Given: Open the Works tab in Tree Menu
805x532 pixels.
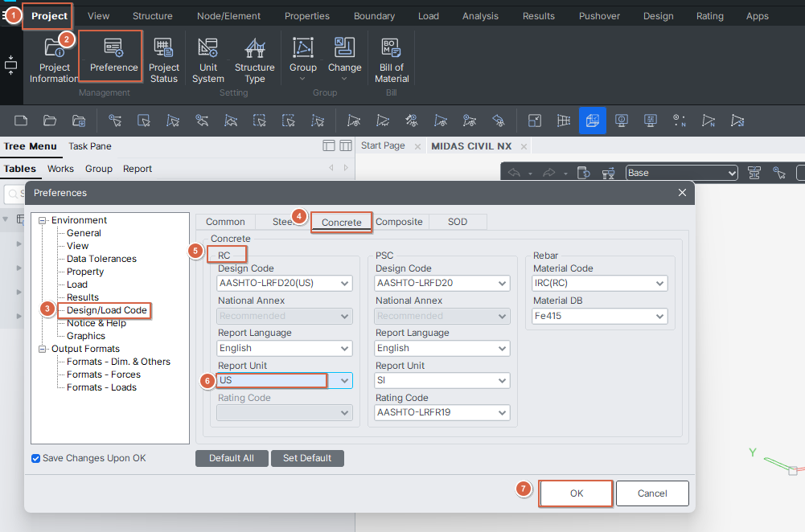Looking at the screenshot, I should click(x=60, y=169).
